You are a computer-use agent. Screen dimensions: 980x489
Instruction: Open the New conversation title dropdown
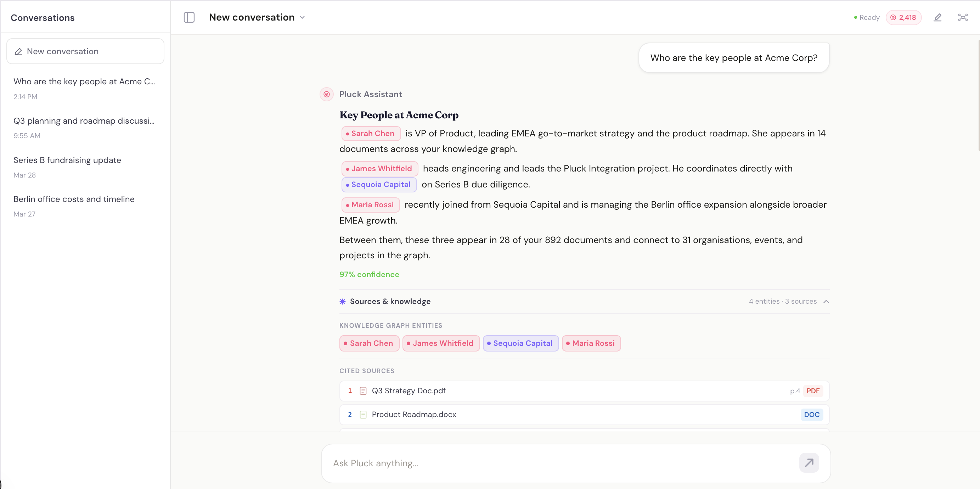[x=302, y=17]
